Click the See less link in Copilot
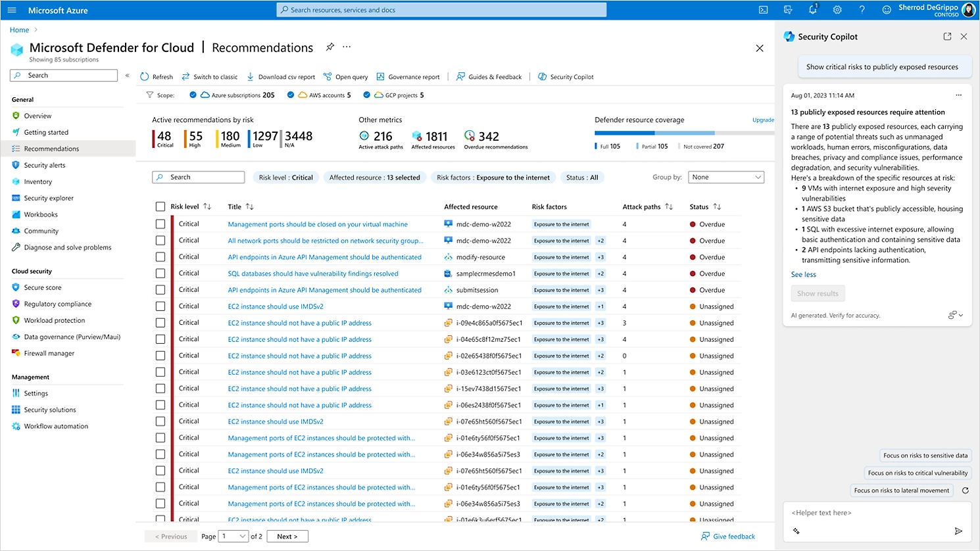Screen dimensions: 980x551 [803, 275]
